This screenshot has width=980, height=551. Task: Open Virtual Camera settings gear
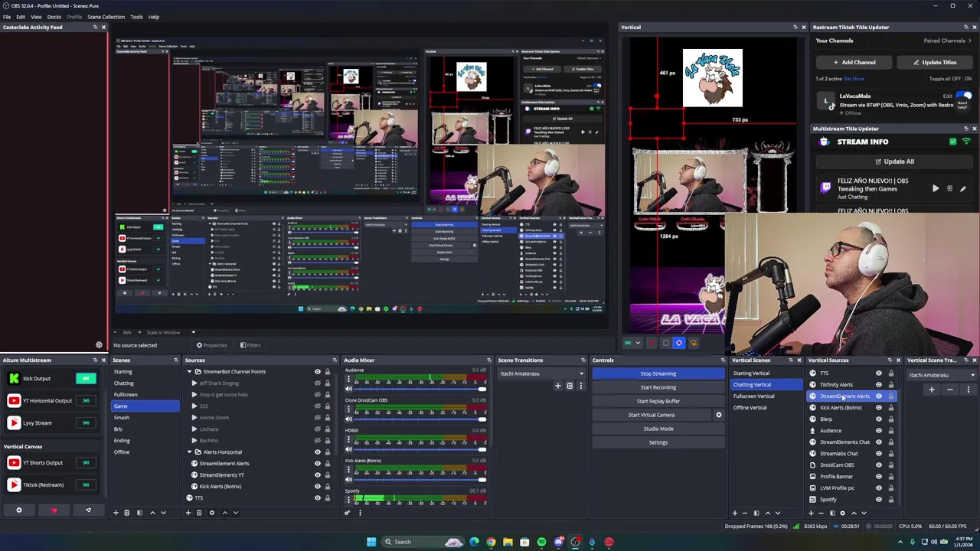coord(718,415)
